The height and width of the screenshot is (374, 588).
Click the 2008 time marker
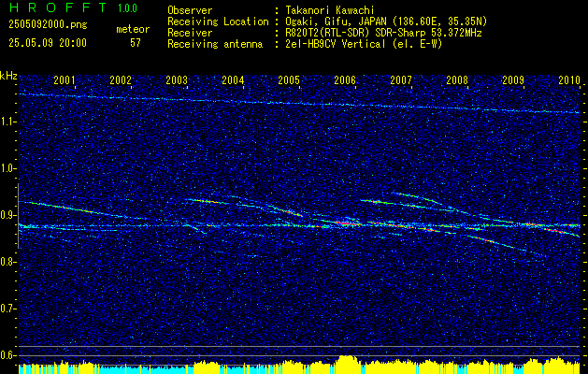coord(457,79)
